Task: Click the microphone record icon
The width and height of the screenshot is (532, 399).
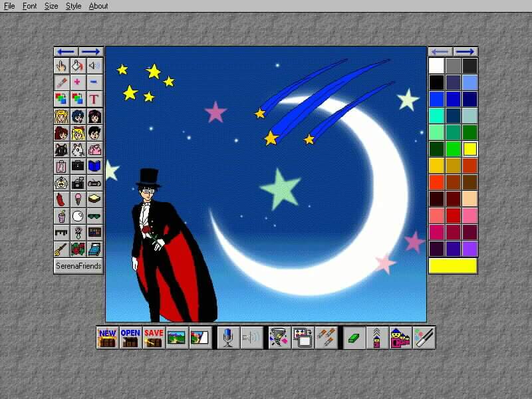Action: pyautogui.click(x=228, y=338)
